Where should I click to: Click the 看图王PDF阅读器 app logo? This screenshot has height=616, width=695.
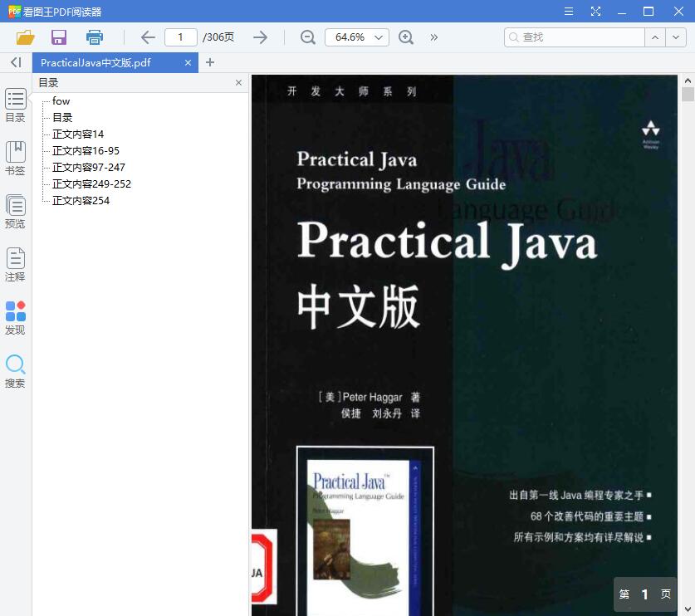(x=14, y=11)
